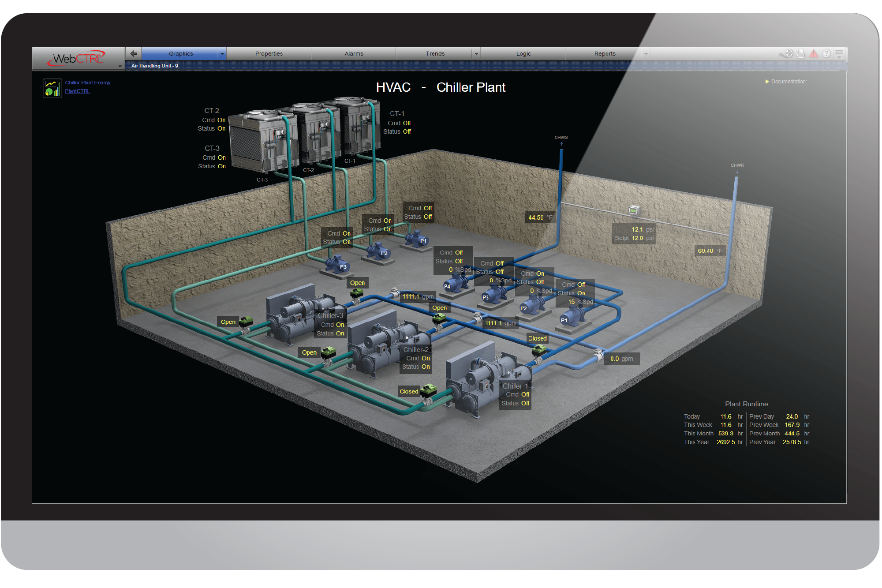Open the Trends tab dropdown arrow
This screenshot has width=882, height=588.
476,53
